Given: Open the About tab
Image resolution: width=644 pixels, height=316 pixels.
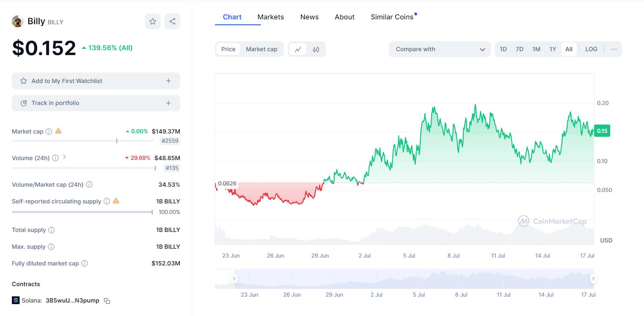Looking at the screenshot, I should click(x=345, y=17).
